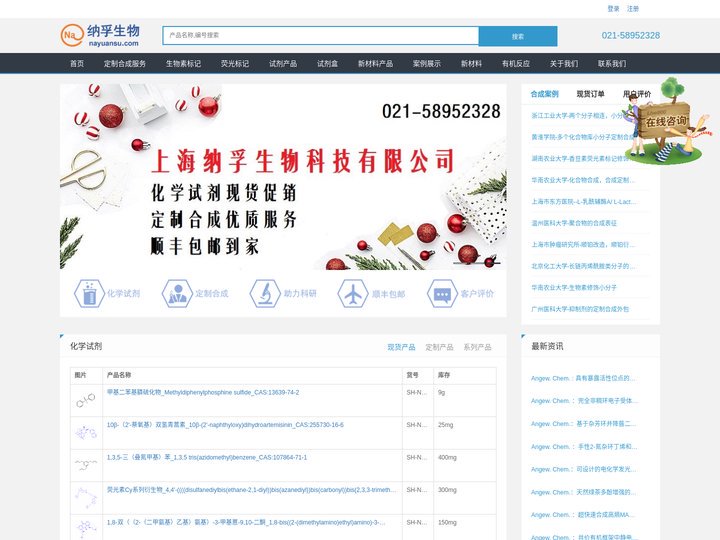Open the 1,8-双 anthracenedione product link
This screenshot has width=720, height=540.
pos(246,523)
